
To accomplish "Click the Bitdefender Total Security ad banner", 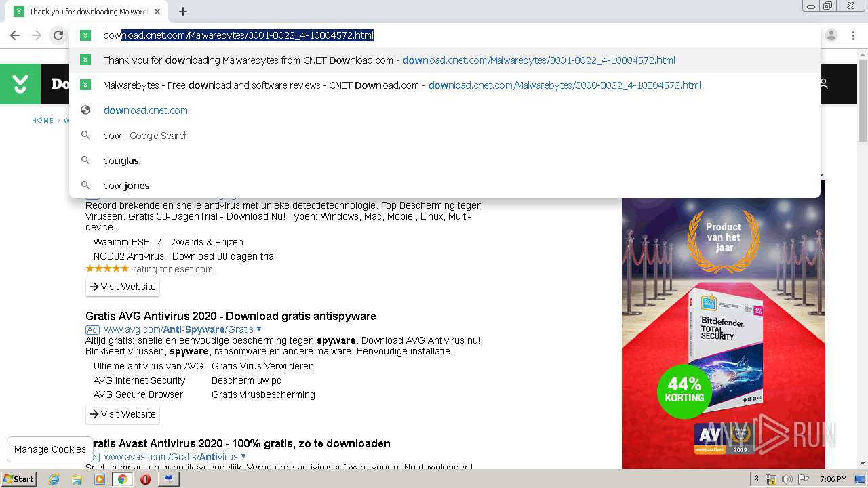I will pyautogui.click(x=724, y=325).
